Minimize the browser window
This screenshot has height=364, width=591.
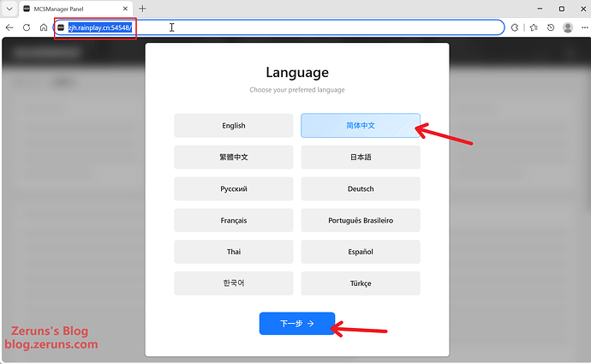tap(540, 9)
